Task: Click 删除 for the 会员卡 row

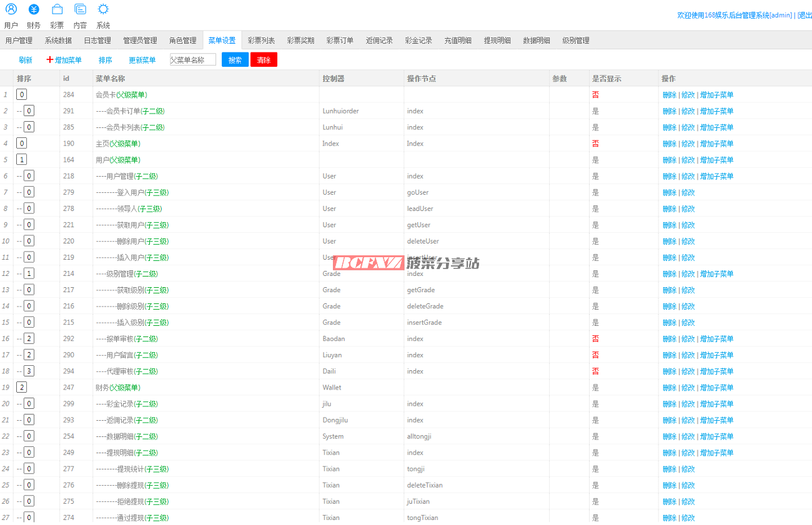Action: tap(669, 95)
